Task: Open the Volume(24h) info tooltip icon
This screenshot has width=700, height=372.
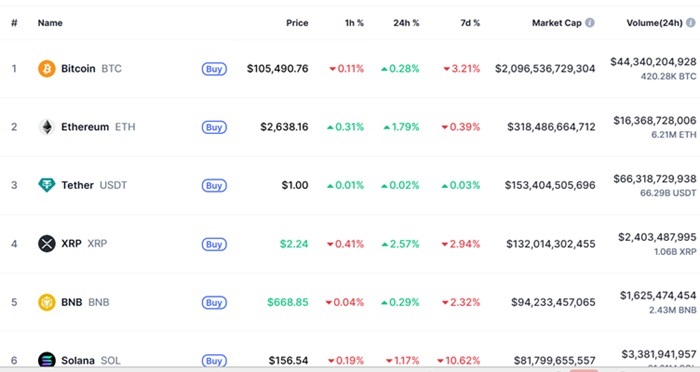Action: 691,22
